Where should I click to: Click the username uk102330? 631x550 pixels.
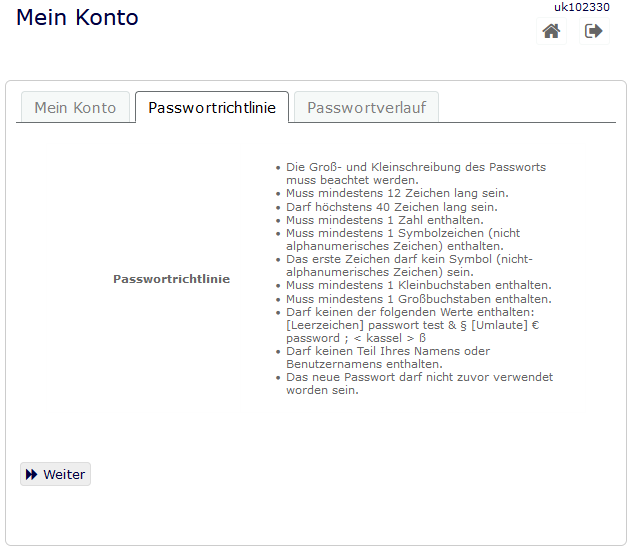[x=582, y=7]
